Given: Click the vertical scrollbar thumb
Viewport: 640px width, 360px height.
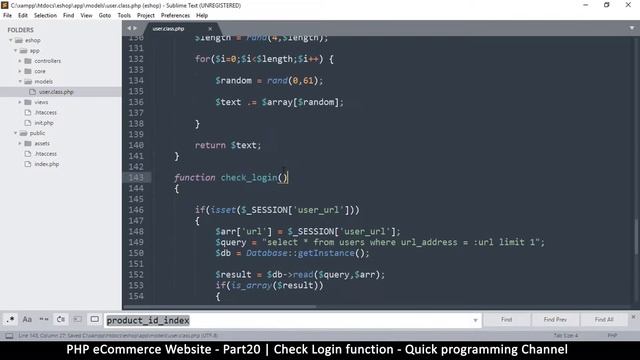Looking at the screenshot, I should (636, 237).
